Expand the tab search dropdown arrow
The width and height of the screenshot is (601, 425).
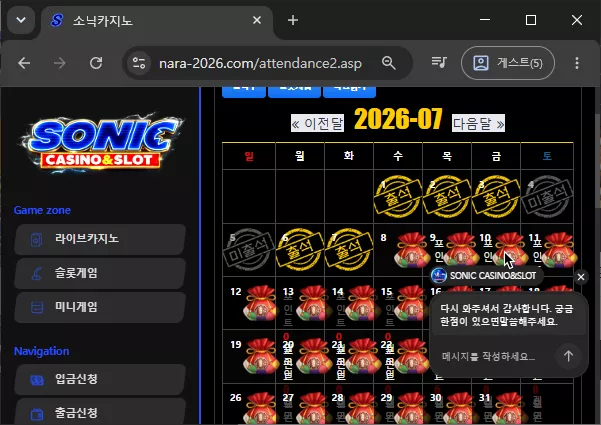(21, 20)
